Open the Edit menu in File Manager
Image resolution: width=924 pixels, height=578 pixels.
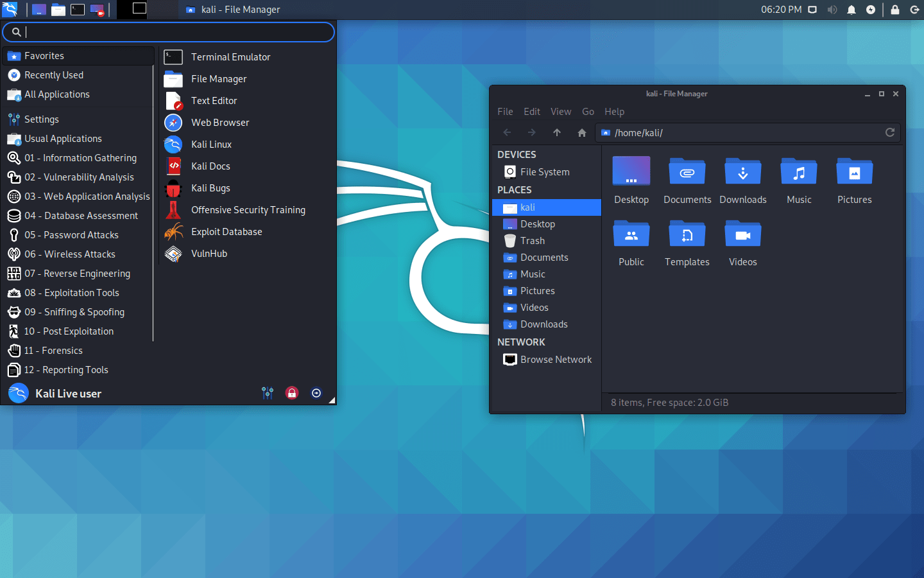pyautogui.click(x=532, y=112)
